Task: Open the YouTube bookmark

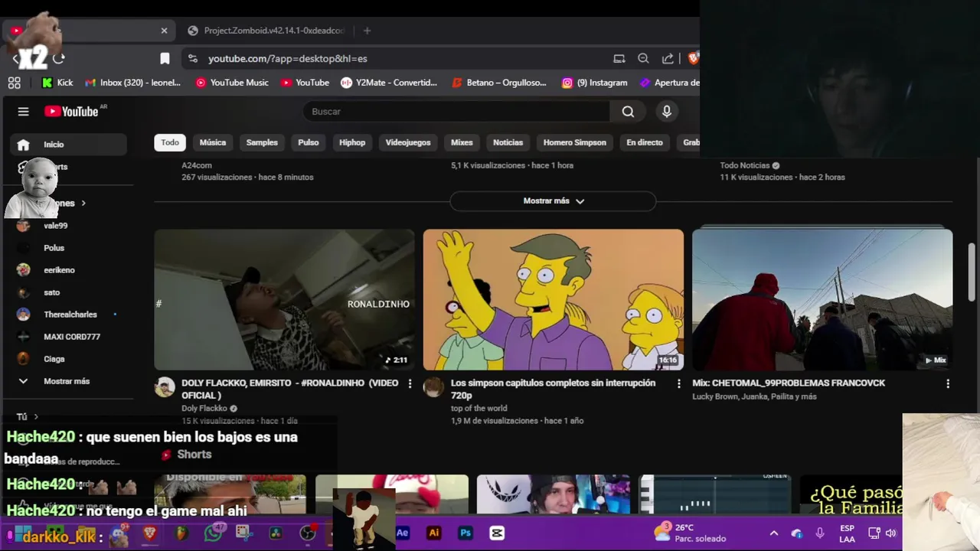Action: tap(305, 83)
